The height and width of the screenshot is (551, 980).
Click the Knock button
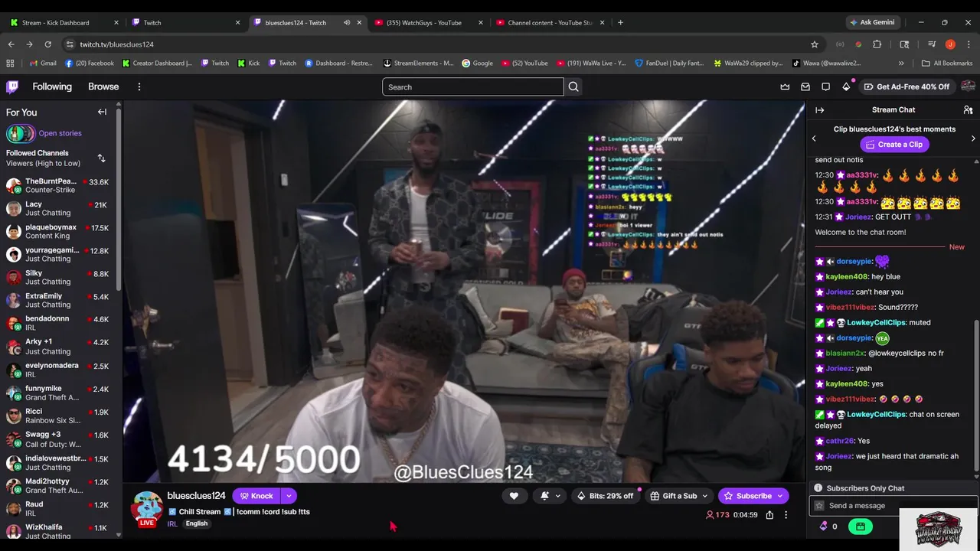(x=256, y=496)
